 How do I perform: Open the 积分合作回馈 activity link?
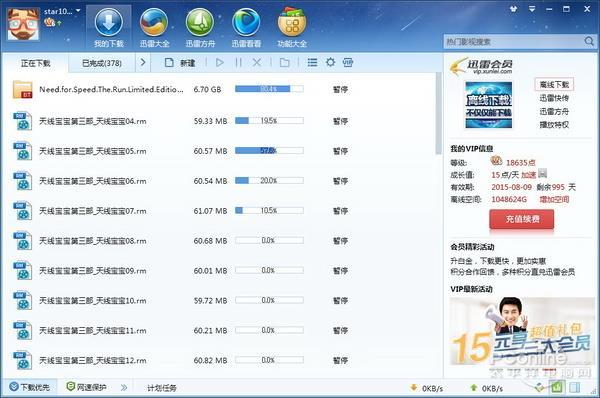pyautogui.click(x=513, y=272)
